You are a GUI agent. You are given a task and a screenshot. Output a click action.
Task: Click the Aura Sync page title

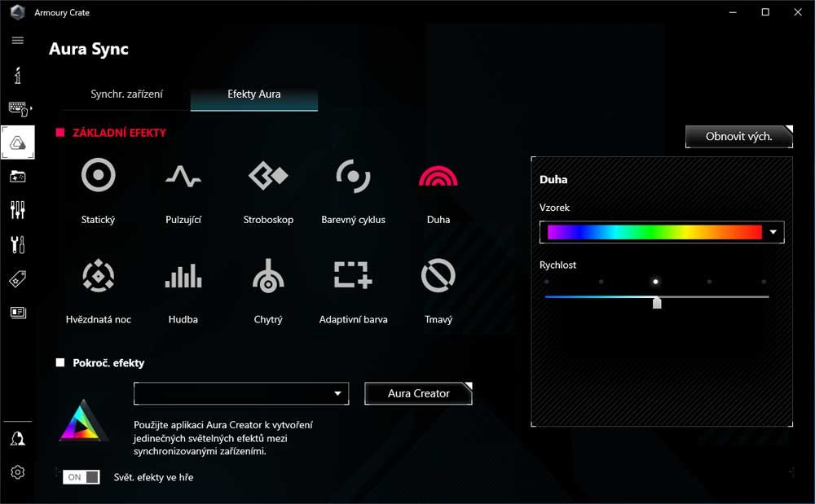point(89,49)
